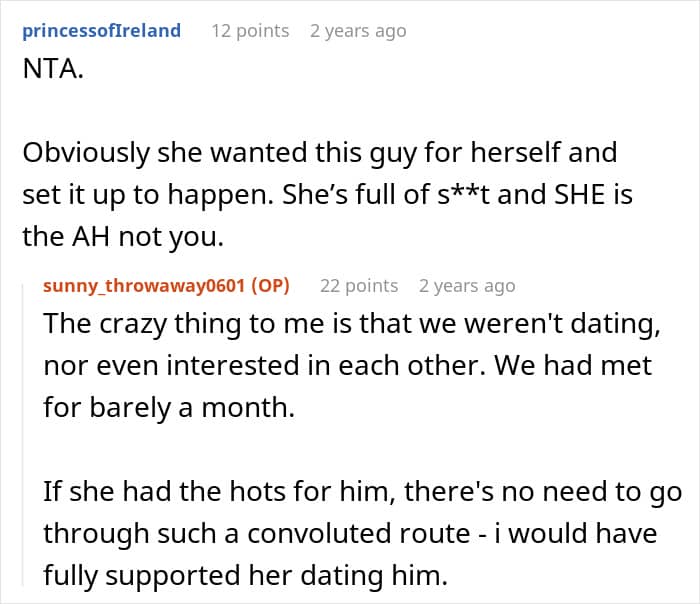The height and width of the screenshot is (604, 700).
Task: Click the line 'nor even interested in each other'
Action: pyautogui.click(x=348, y=365)
